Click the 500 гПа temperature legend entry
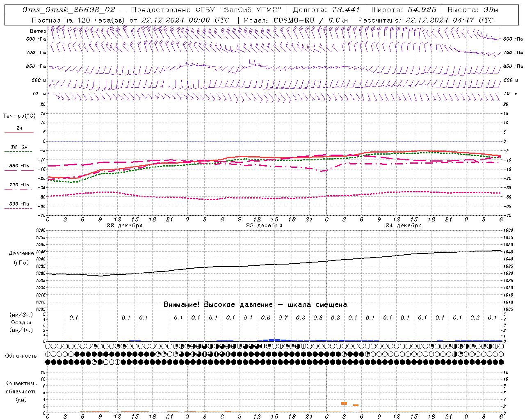Viewport: 525px width, 420px height. pyautogui.click(x=19, y=204)
